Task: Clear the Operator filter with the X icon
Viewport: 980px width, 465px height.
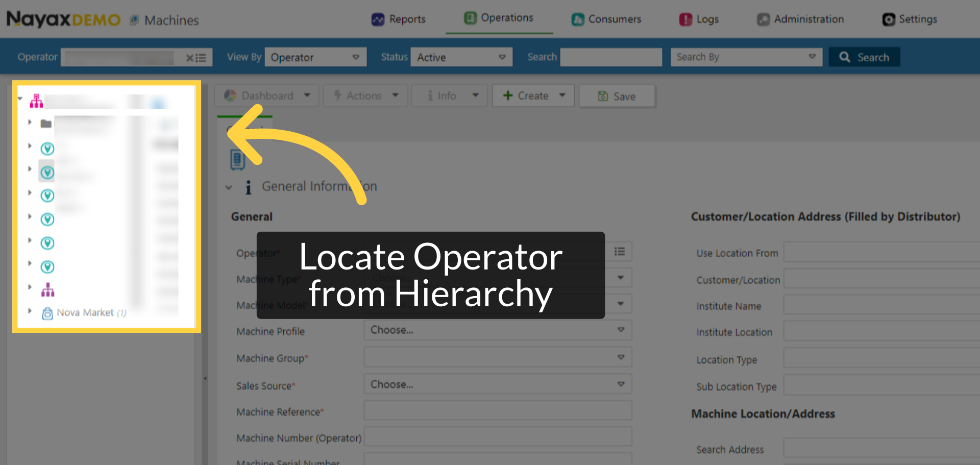Action: [x=189, y=58]
